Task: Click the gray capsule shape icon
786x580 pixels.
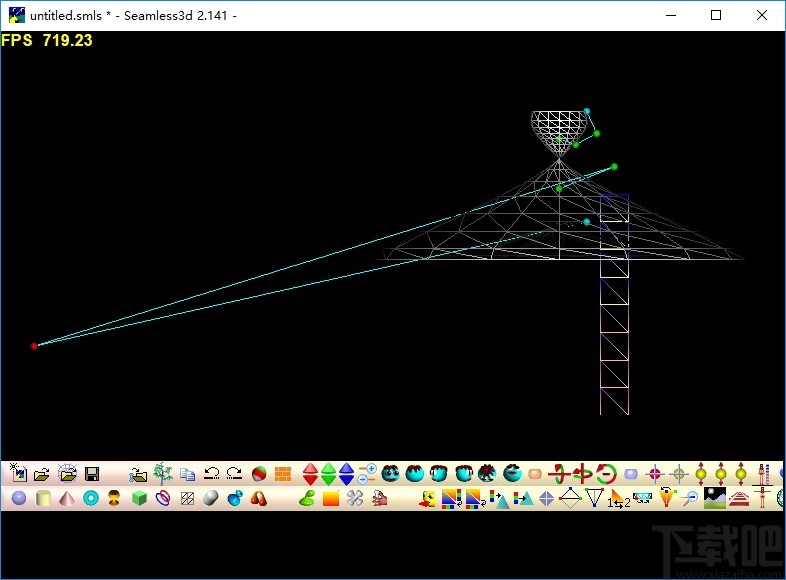Action: [x=211, y=499]
